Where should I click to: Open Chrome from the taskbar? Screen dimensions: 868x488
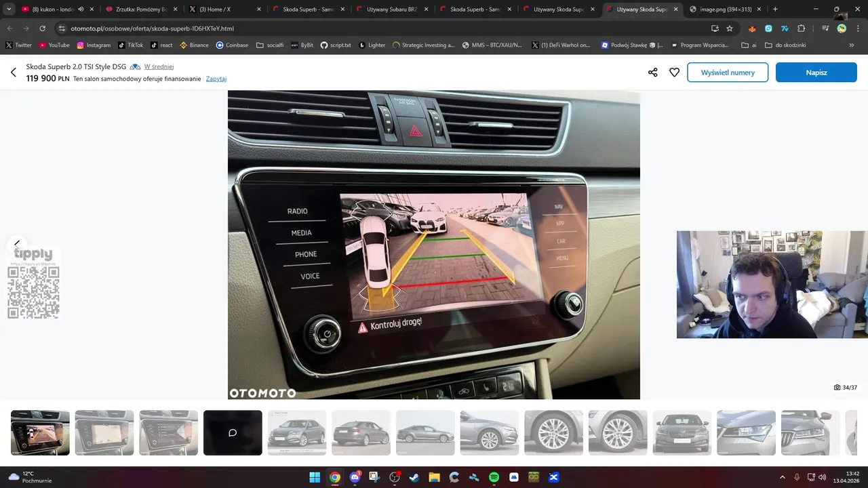[335, 477]
